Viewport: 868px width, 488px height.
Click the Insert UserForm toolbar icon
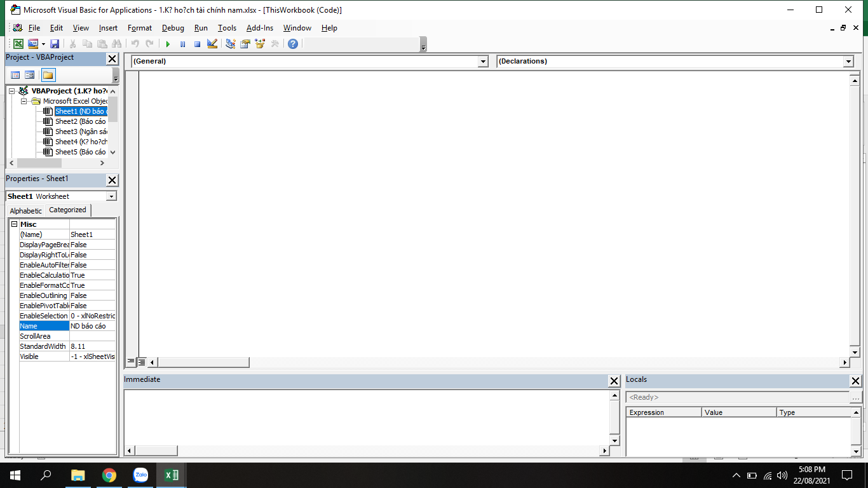click(32, 44)
